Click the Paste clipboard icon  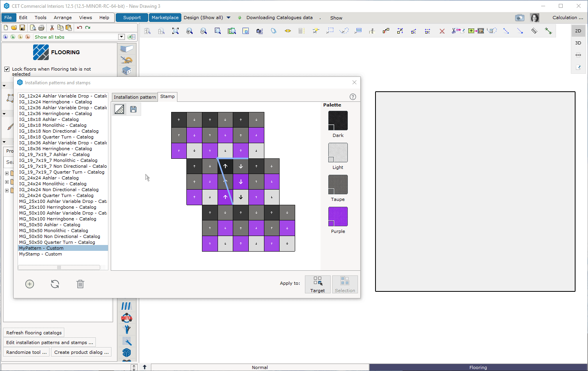[69, 28]
